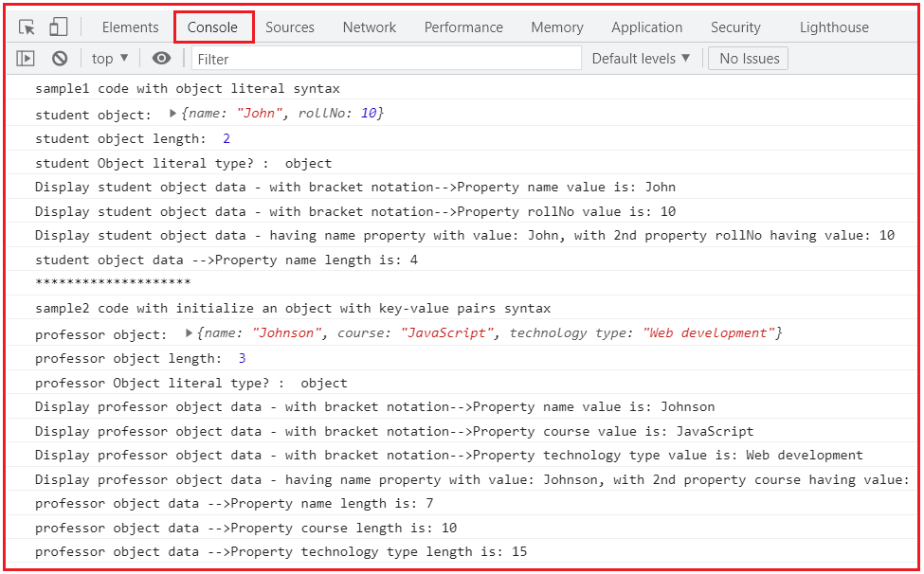924x574 pixels.
Task: Create a live expression via eye icon
Action: tap(161, 58)
